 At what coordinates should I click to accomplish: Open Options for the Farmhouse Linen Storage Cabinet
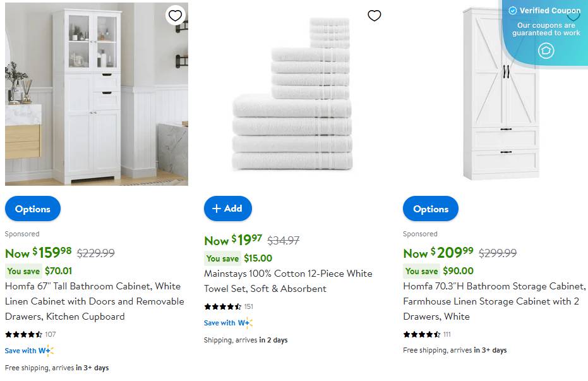pyautogui.click(x=431, y=209)
